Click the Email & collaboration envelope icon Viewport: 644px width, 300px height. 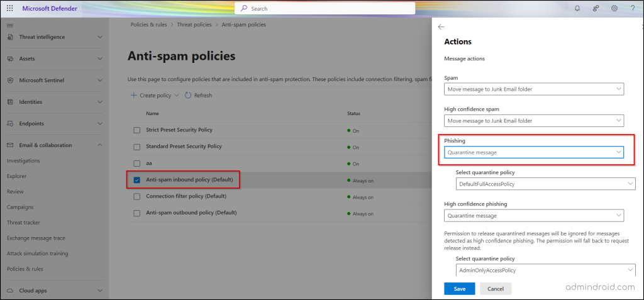pyautogui.click(x=10, y=145)
